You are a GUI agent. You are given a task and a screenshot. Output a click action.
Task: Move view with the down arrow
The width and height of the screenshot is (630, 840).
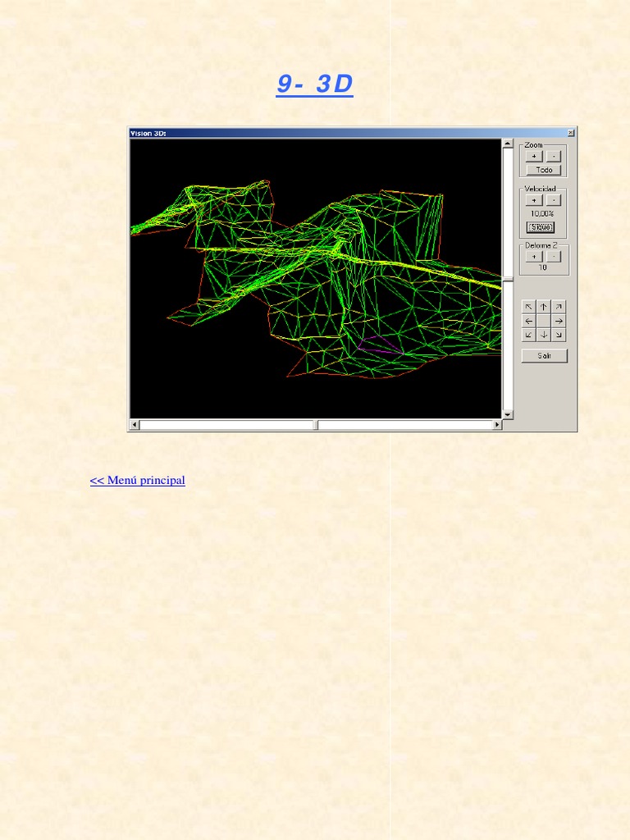[x=544, y=335]
